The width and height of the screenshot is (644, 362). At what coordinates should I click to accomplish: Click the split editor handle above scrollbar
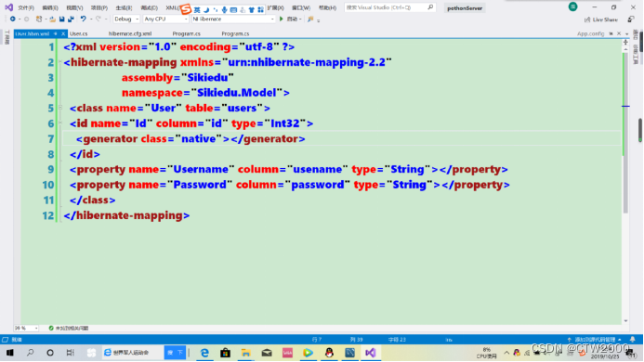[625, 42]
